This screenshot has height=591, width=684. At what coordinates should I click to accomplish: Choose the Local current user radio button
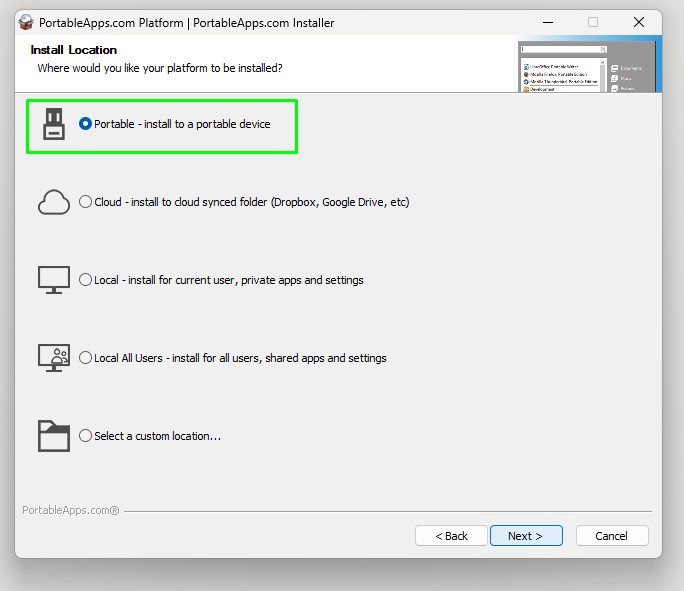86,280
